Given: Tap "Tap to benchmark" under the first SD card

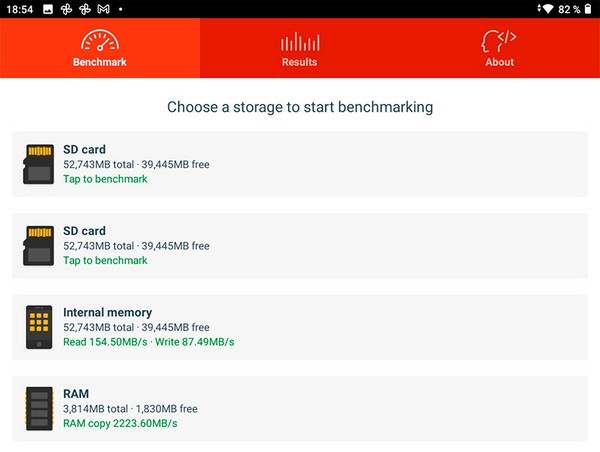Looking at the screenshot, I should click(105, 179).
